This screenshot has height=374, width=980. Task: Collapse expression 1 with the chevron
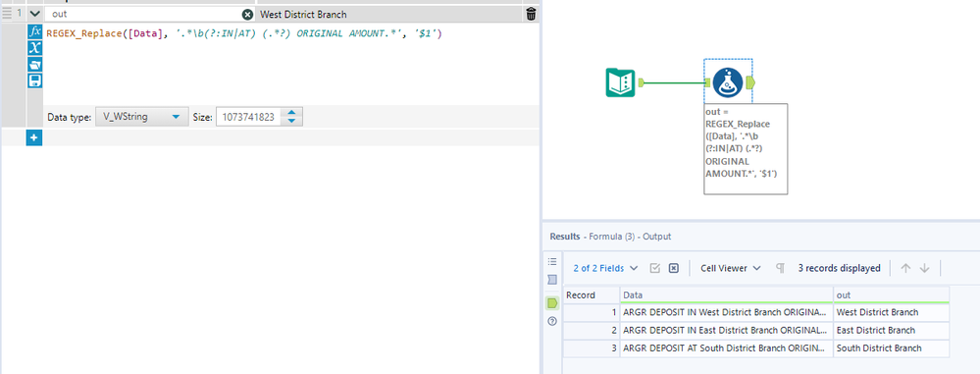[34, 14]
